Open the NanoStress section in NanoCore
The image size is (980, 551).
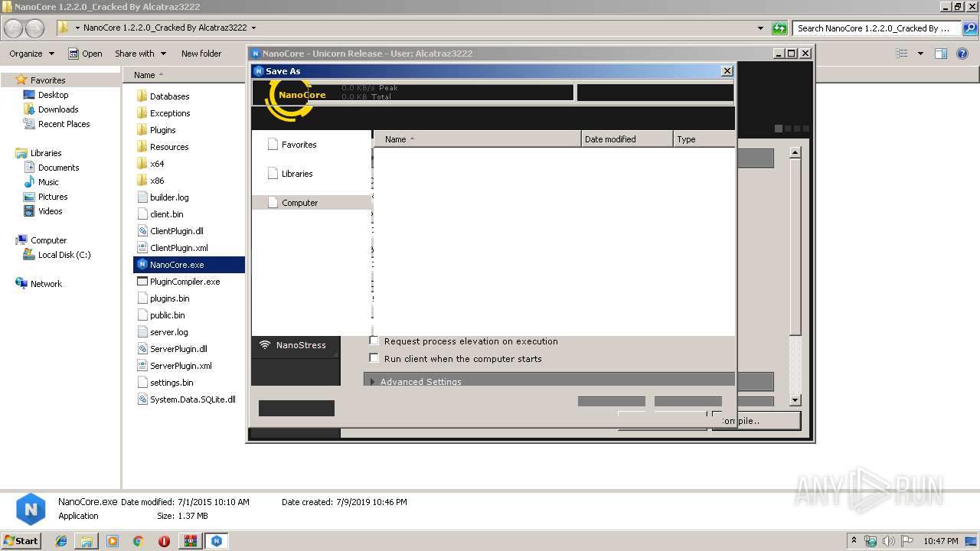[x=295, y=345]
